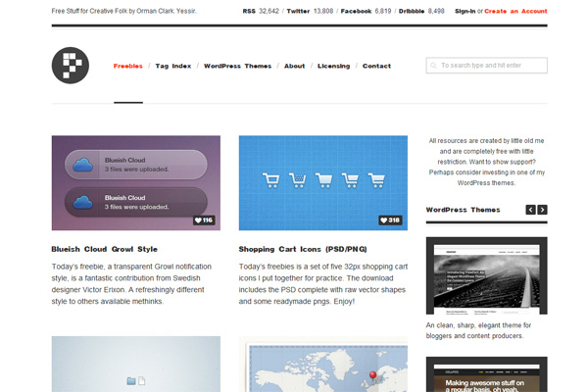Click 'All resources are created' sidebar text
588x392 pixels.
[x=486, y=162]
